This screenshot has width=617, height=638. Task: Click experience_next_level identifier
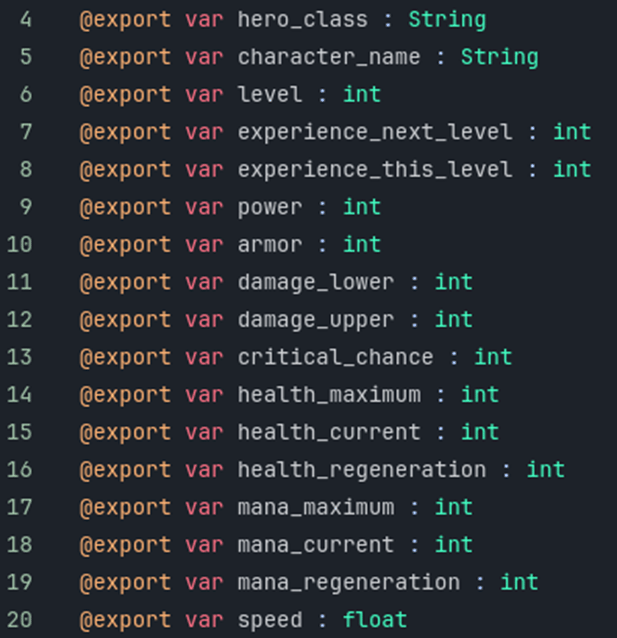(375, 132)
